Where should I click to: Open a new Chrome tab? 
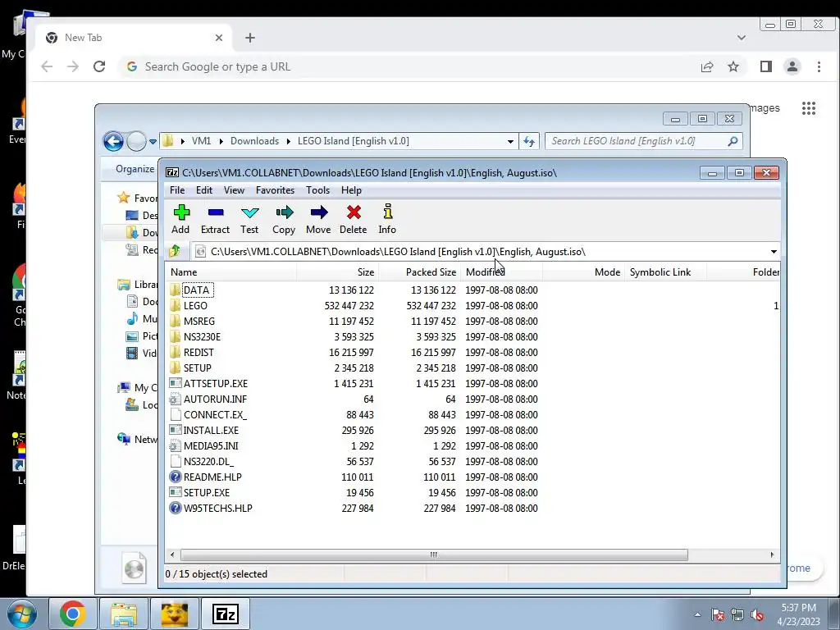click(x=249, y=38)
